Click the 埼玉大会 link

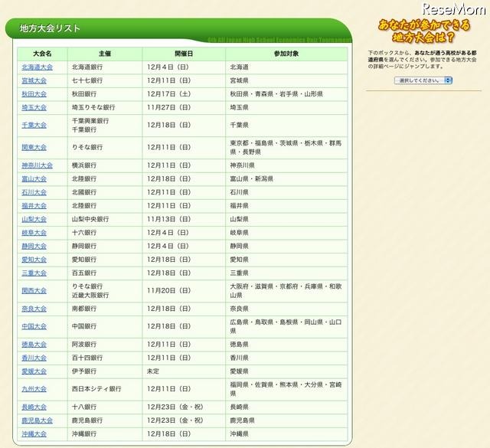(34, 107)
